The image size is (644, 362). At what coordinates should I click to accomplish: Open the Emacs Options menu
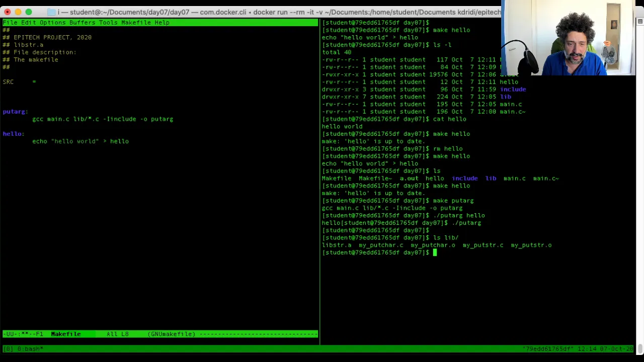[52, 23]
